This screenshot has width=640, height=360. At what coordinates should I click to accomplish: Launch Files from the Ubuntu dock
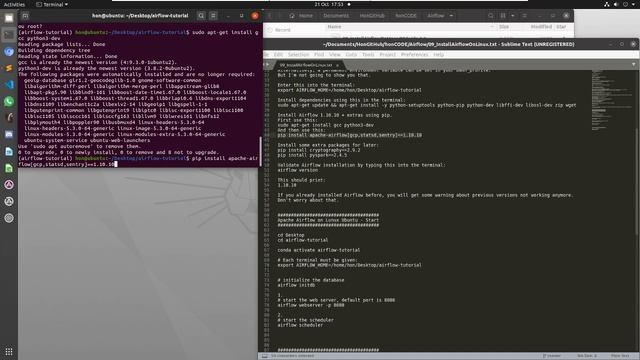[x=9, y=18]
